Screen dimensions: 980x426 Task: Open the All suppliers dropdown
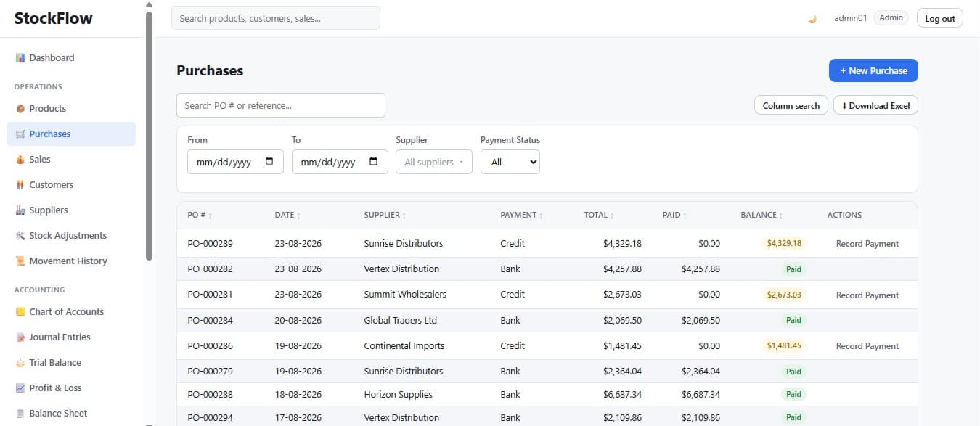(x=434, y=162)
